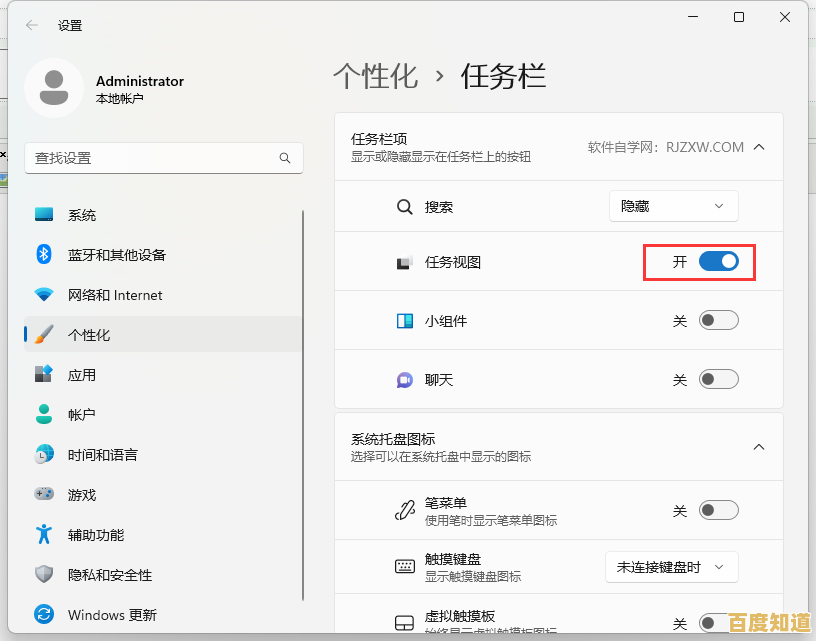Turn on the 聊天 toggle

click(x=717, y=378)
